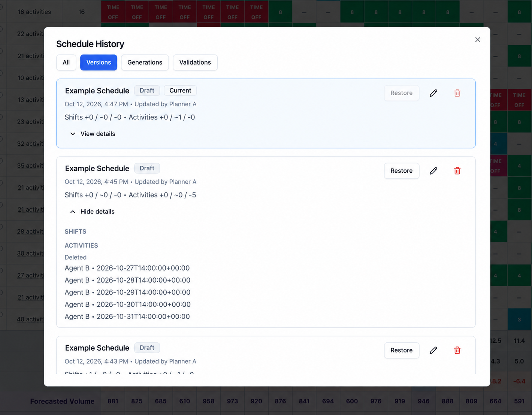
Task: Click the Draft badge on 4:47 PM version
Action: (x=147, y=91)
